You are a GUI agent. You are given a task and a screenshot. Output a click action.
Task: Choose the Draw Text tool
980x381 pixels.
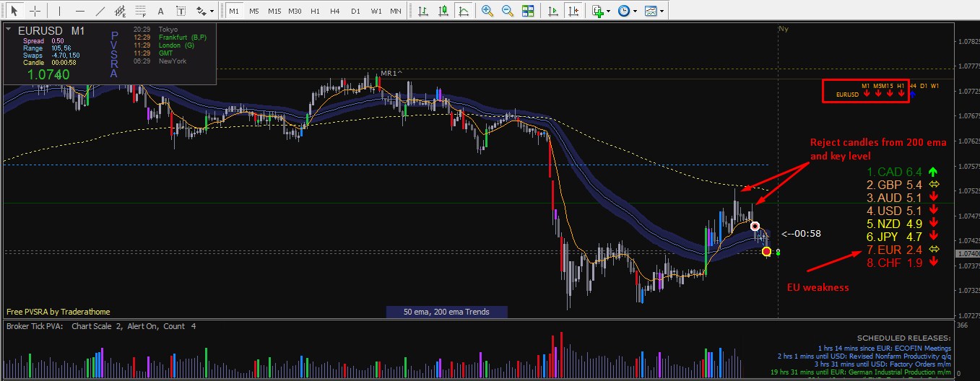[x=160, y=11]
